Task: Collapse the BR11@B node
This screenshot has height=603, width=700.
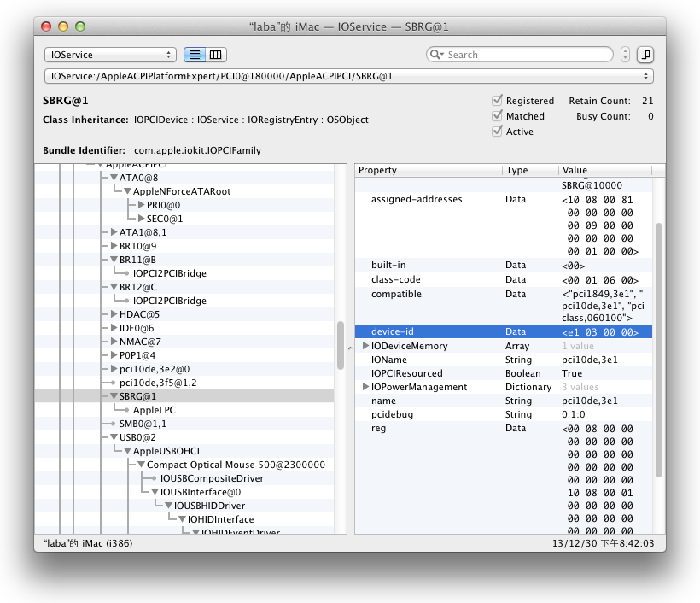Action: [x=114, y=260]
